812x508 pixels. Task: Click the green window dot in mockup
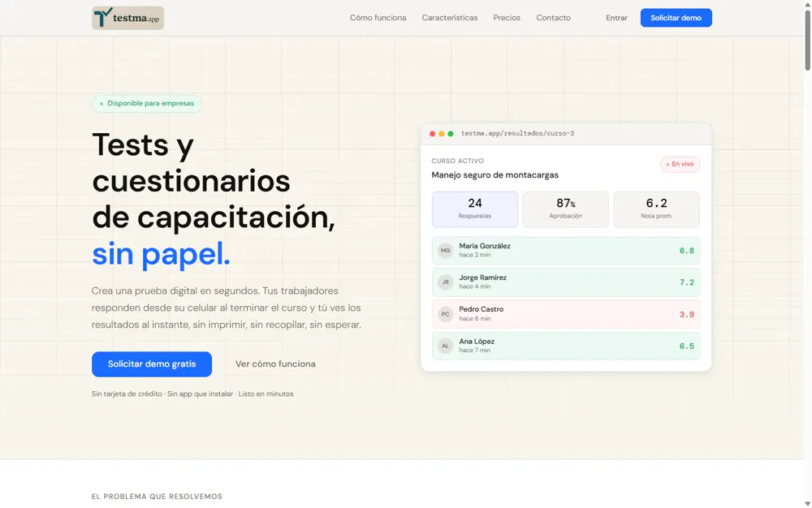451,133
